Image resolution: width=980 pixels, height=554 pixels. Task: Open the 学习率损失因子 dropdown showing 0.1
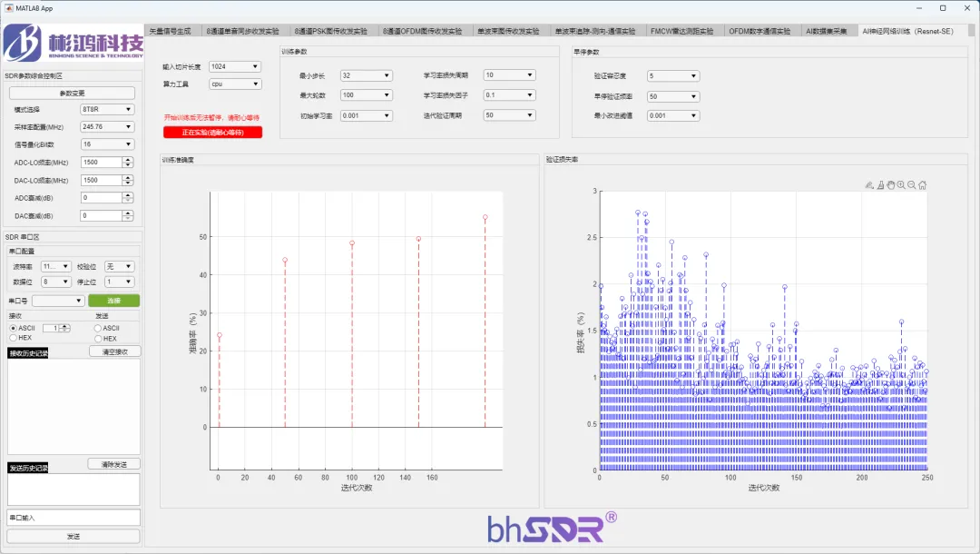tap(509, 95)
